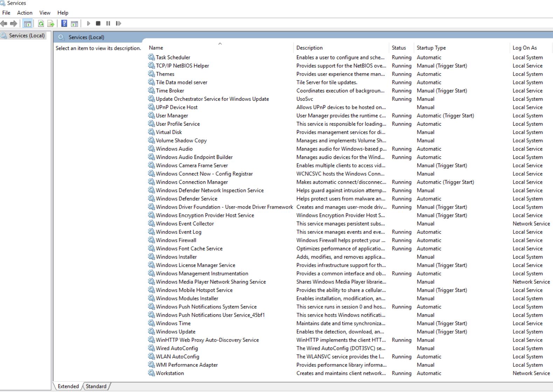The image size is (553, 392).
Task: Sort by the Startup Type column header
Action: coord(462,48)
